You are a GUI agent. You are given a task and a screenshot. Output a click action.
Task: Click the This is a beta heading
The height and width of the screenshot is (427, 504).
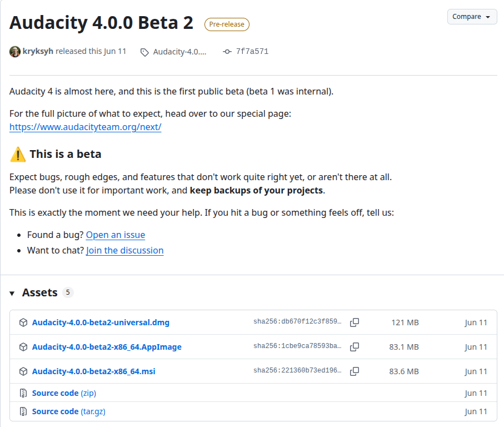(x=66, y=154)
